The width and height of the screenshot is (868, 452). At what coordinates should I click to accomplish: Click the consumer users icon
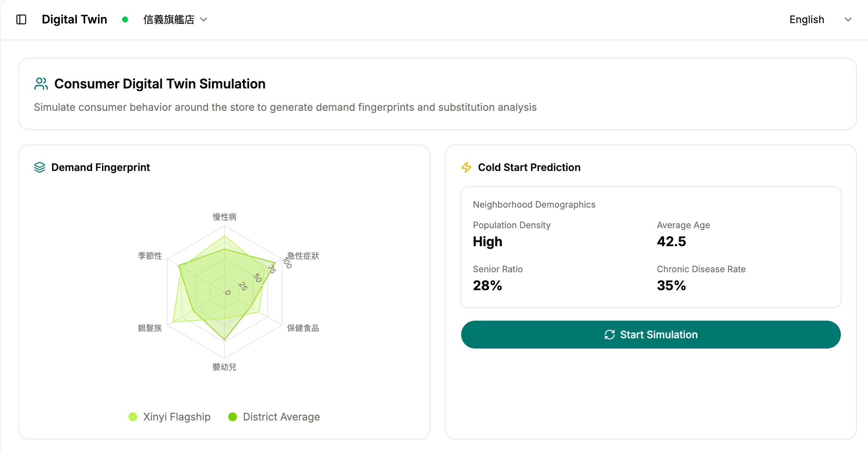pos(41,84)
